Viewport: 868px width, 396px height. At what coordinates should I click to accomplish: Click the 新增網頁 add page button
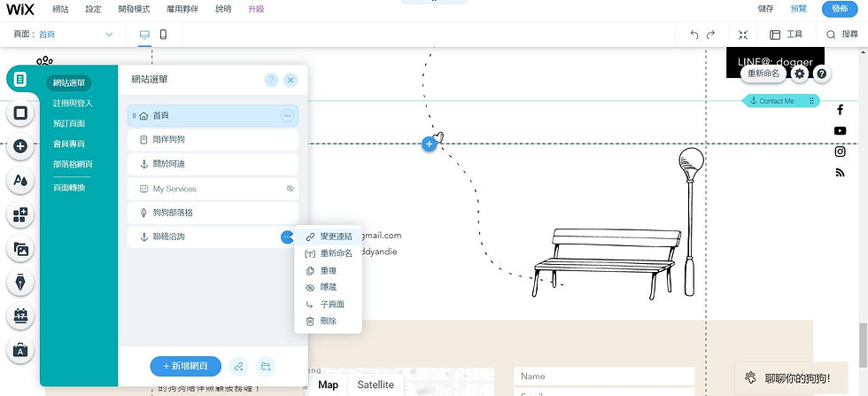tap(186, 366)
